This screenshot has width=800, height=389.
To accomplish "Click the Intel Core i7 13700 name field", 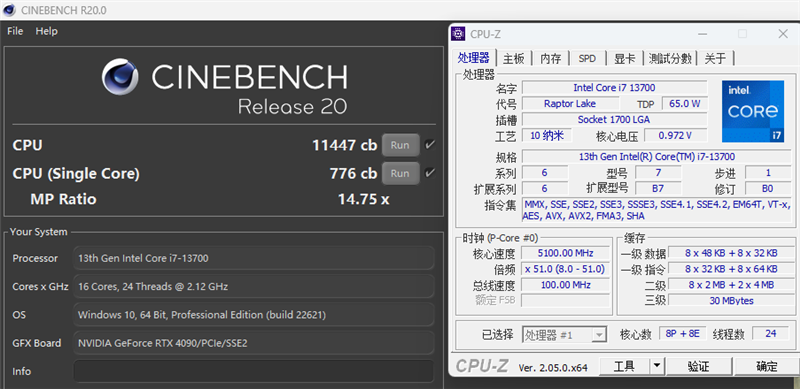I will click(614, 88).
